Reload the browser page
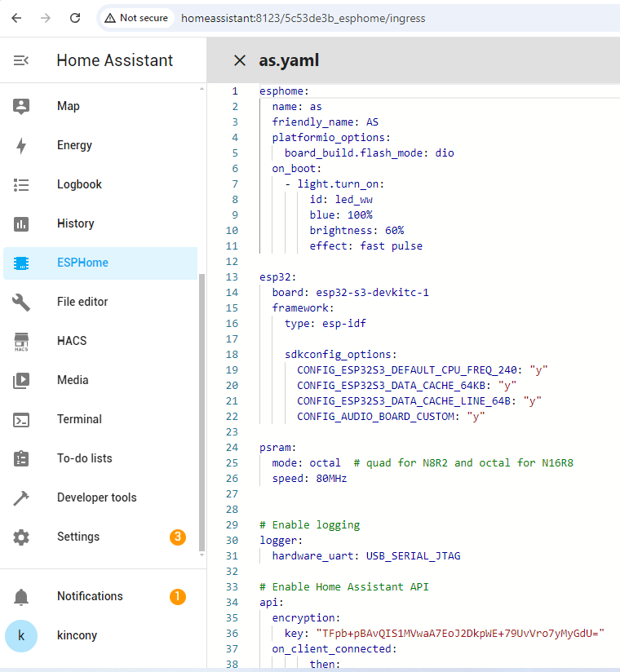Viewport: 620px width, 672px height. 75,18
